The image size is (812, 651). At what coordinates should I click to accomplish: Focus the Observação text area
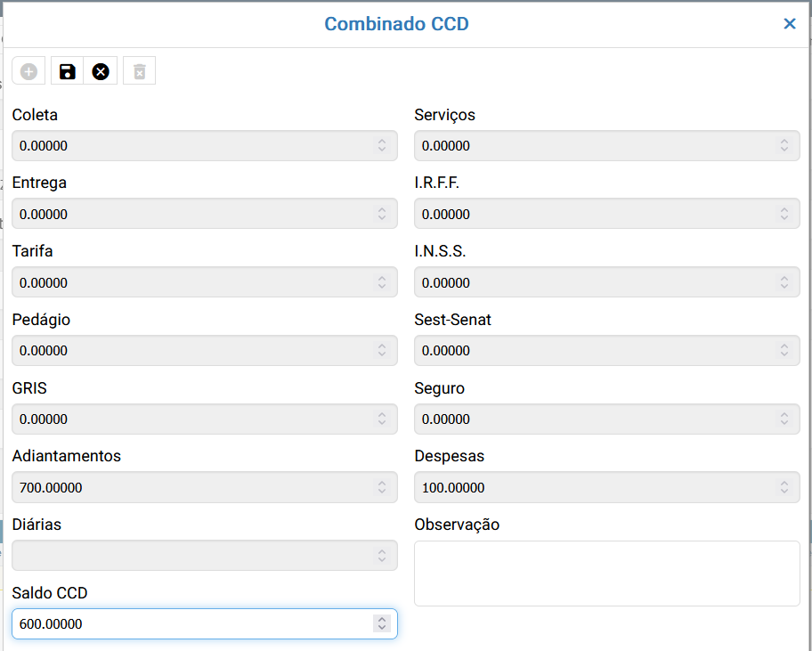606,573
